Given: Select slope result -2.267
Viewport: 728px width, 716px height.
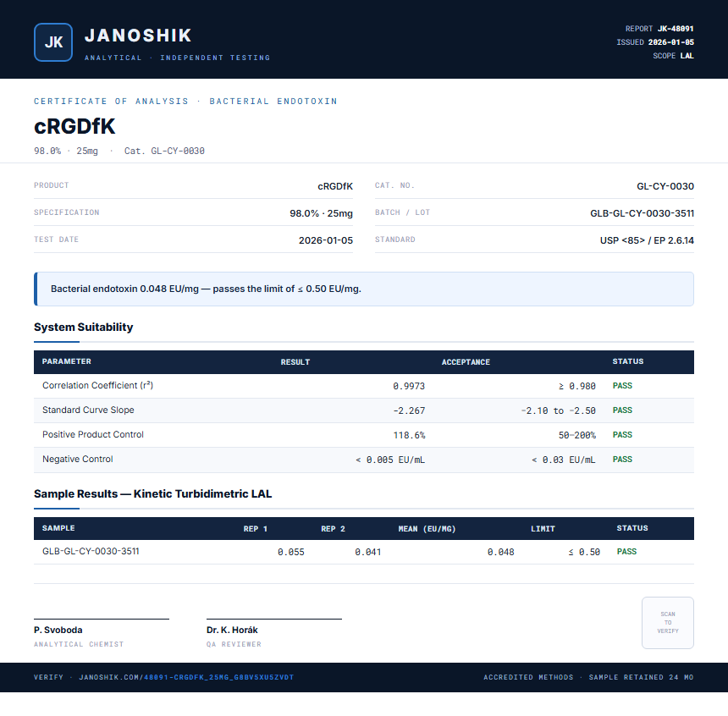Looking at the screenshot, I should [409, 411].
